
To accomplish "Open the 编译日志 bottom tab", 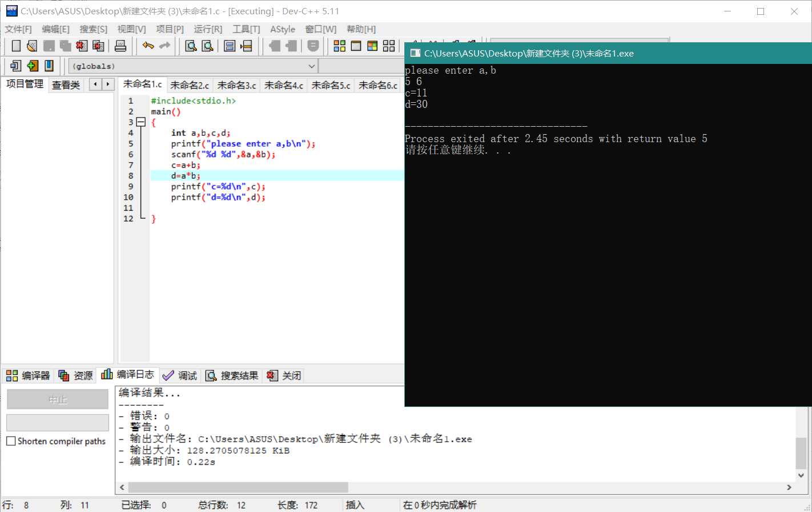I will pyautogui.click(x=127, y=374).
